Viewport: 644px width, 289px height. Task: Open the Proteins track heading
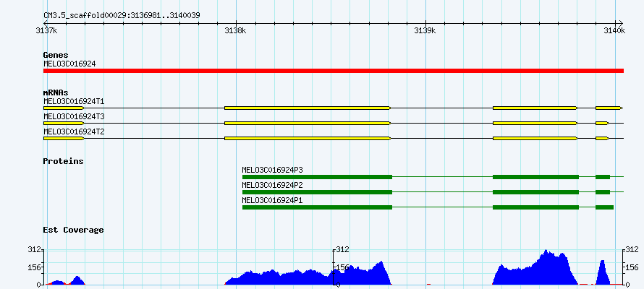[63, 161]
